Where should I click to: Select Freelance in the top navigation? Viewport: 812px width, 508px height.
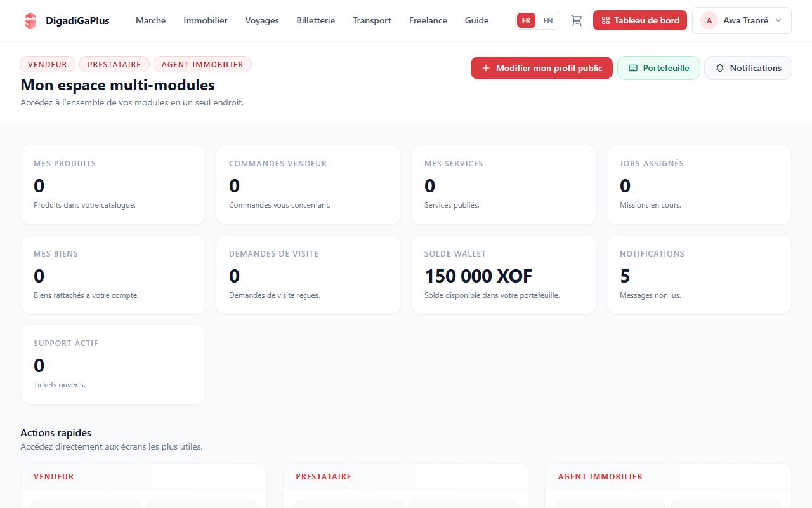tap(428, 20)
